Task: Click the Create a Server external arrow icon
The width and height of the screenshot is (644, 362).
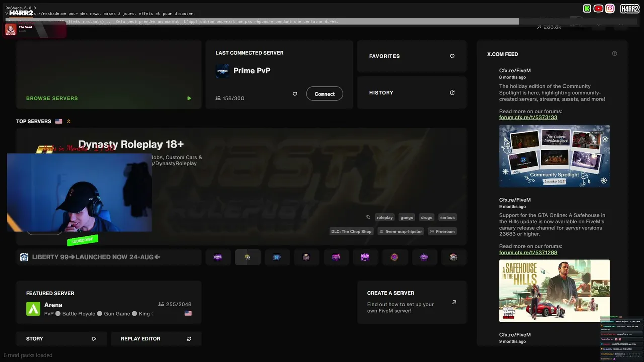Action: point(454,302)
